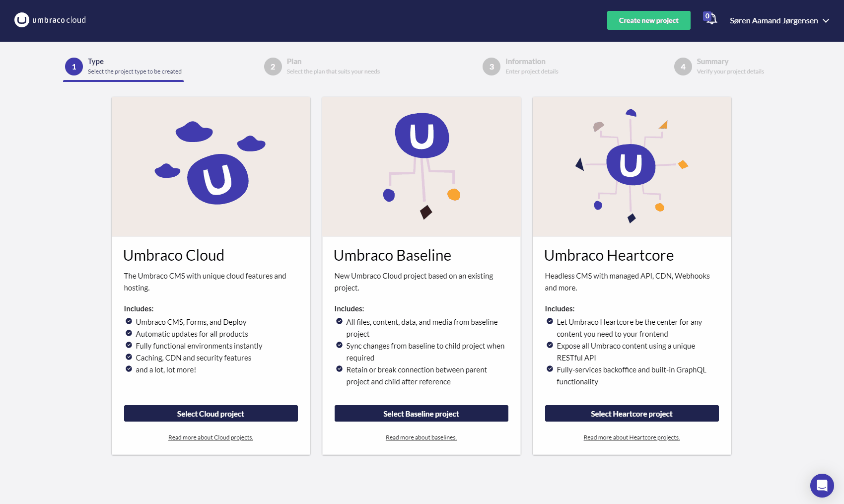Click the Umbraco Heartcore illustration image
This screenshot has height=504, width=844.
[632, 166]
